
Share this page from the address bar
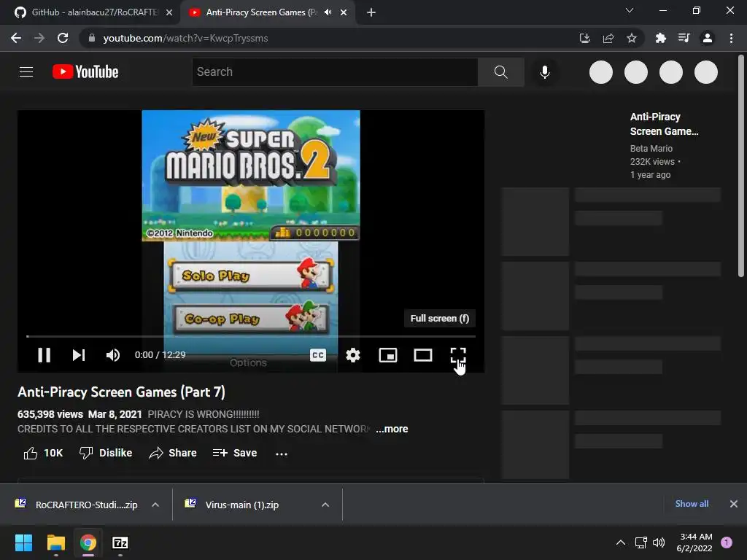(x=608, y=38)
